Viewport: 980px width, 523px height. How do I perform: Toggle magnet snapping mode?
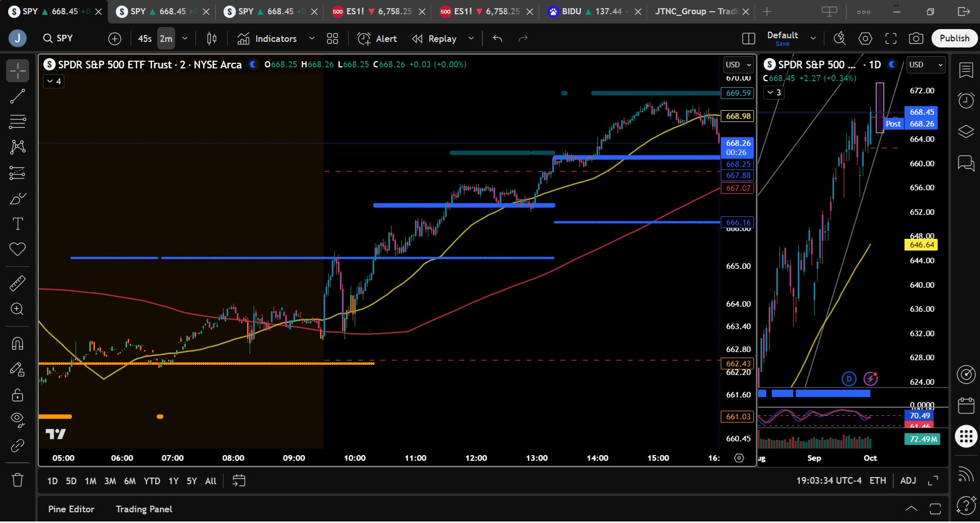click(x=17, y=343)
